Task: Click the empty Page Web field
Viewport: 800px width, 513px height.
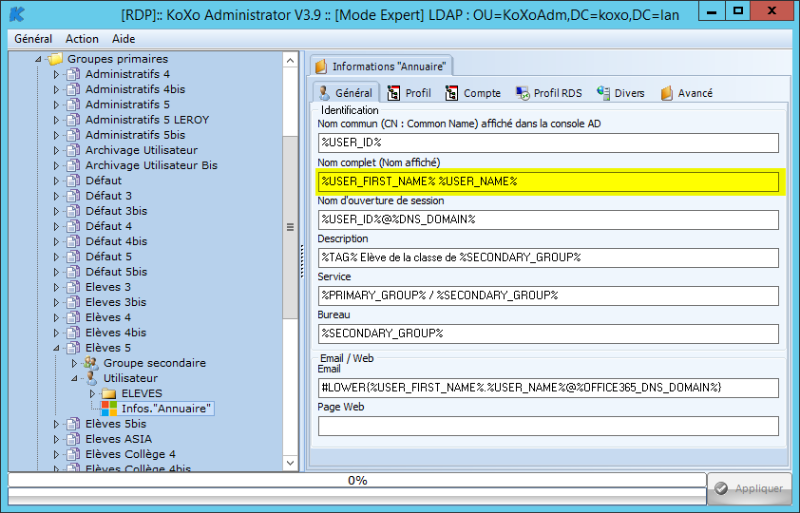Action: point(548,426)
